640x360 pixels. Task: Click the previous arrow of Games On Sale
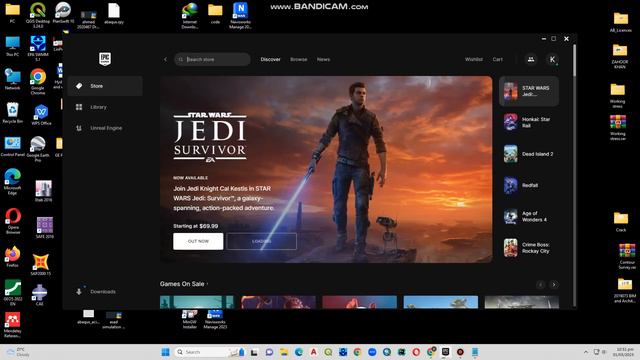540,284
